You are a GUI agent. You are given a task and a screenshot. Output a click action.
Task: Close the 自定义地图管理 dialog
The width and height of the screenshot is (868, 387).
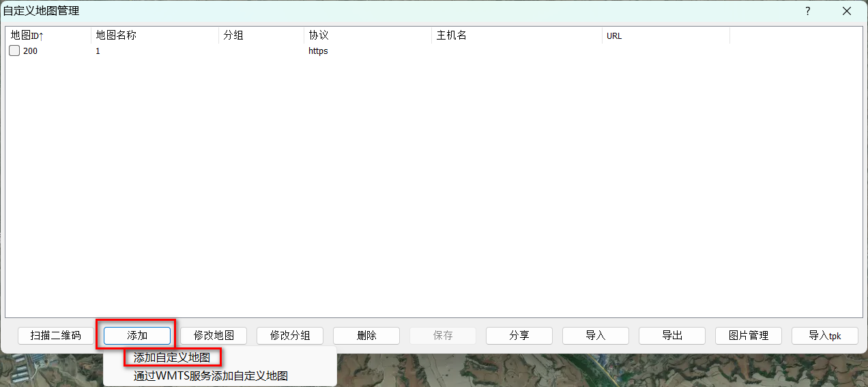(847, 11)
